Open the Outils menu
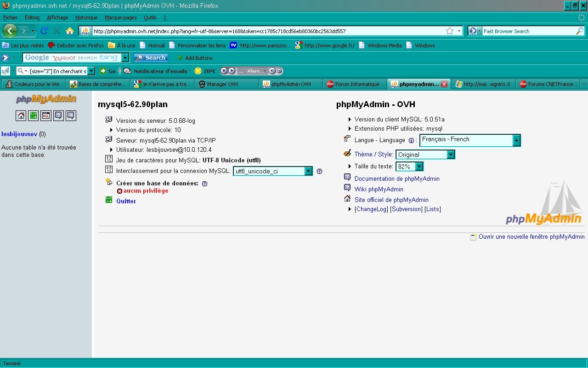 [150, 17]
